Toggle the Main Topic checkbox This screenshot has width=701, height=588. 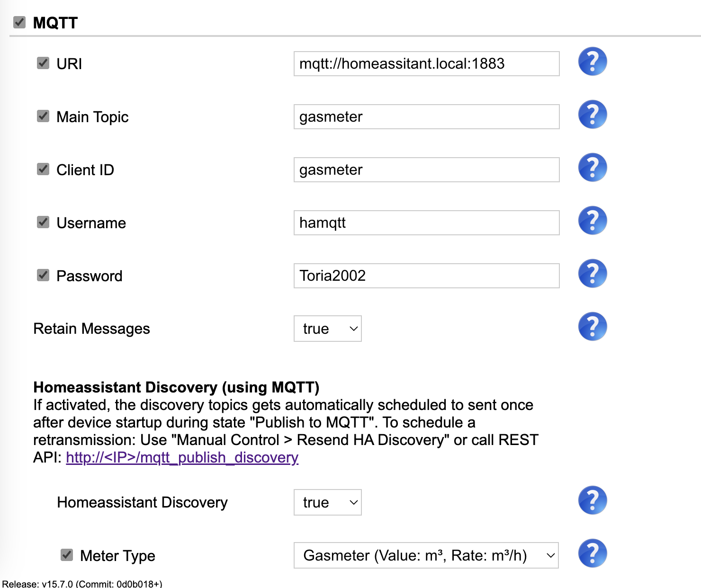point(43,116)
